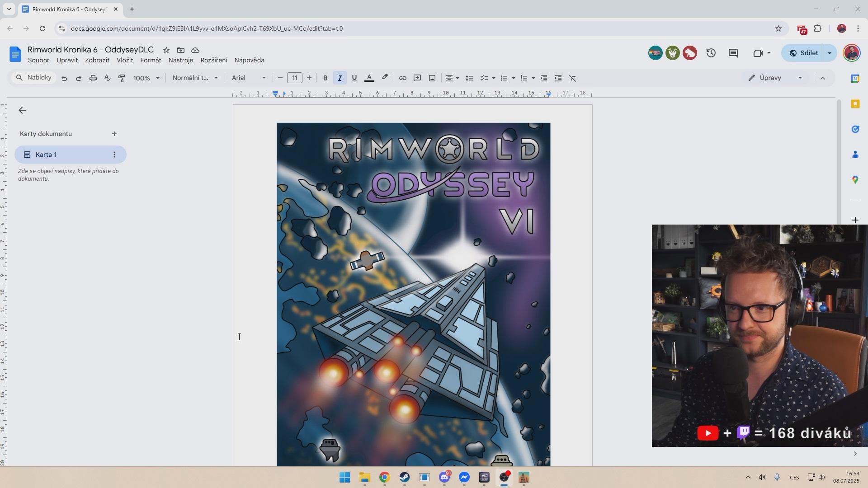Go to the Docs home icon

pos(15,54)
